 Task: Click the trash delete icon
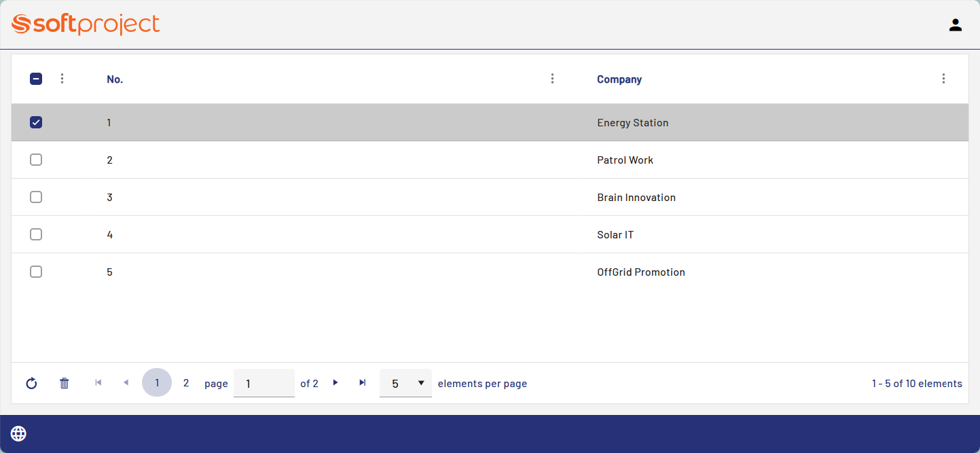(65, 384)
